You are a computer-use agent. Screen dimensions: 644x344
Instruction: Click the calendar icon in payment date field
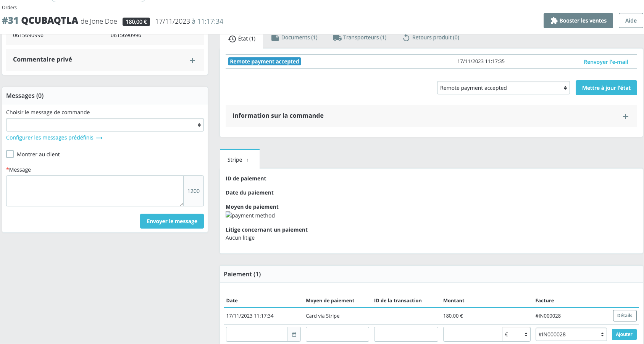coord(294,334)
